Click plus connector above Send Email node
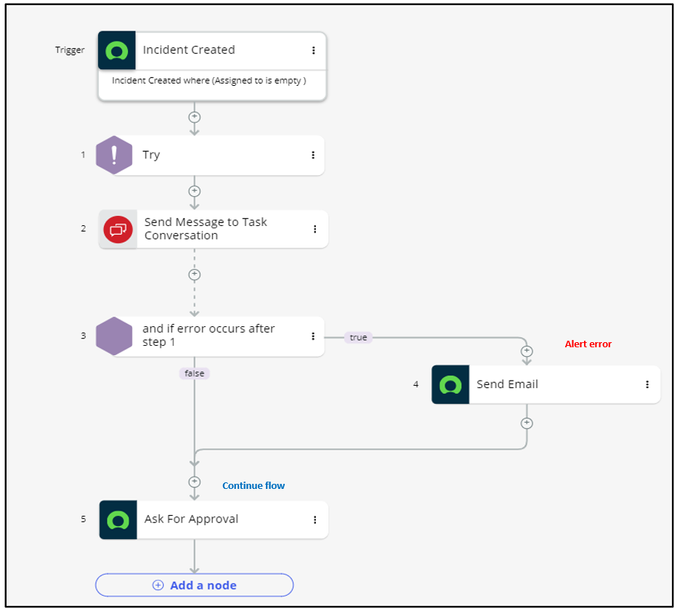This screenshot has height=611, width=677. (527, 351)
